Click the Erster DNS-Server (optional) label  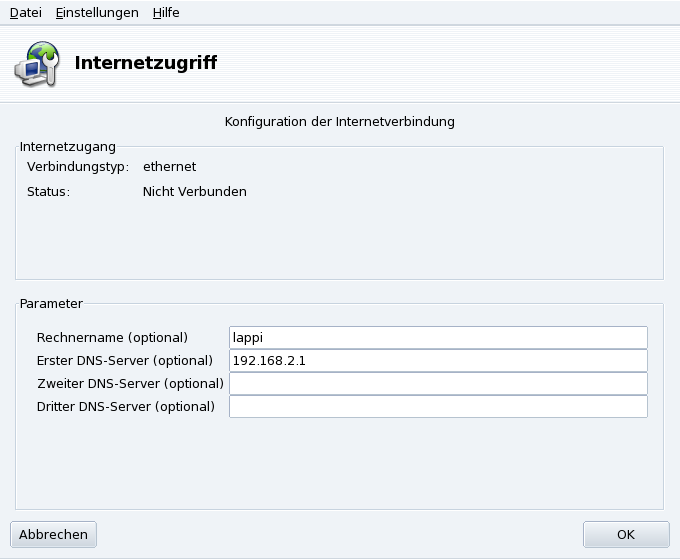point(124,360)
